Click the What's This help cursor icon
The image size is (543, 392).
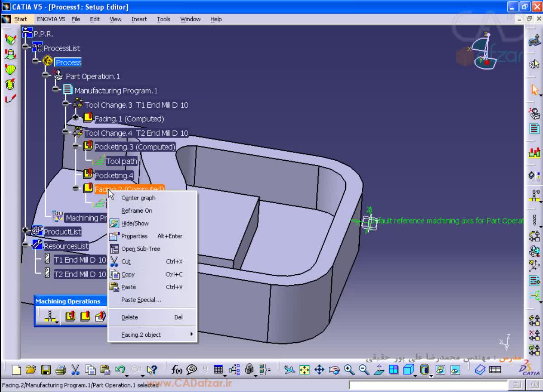click(x=152, y=370)
